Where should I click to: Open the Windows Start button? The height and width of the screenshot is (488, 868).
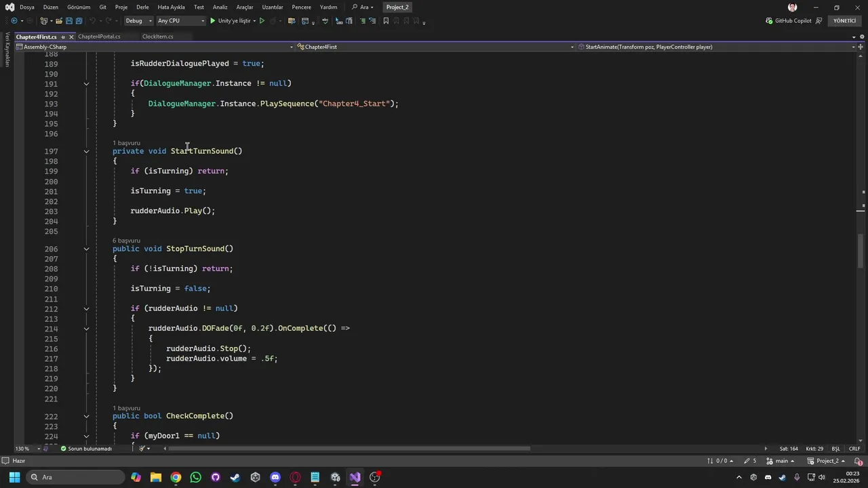tap(14, 477)
